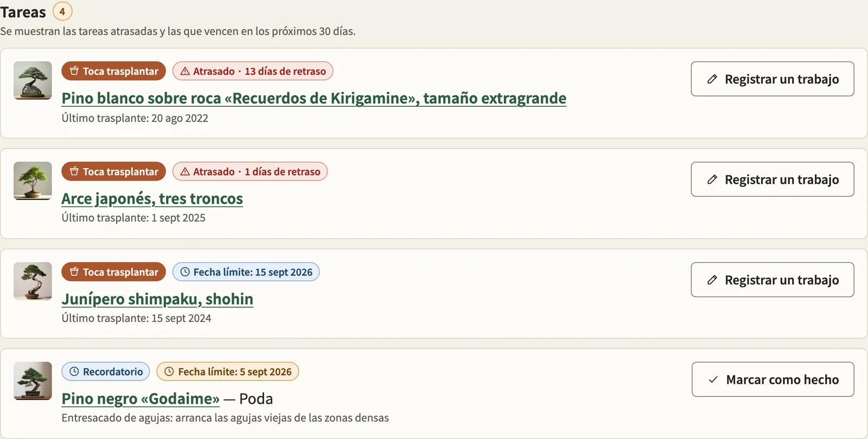868x439 pixels.
Task: Click the pot icon in Pino blanco's Toca trasplantar badge
Action: [x=74, y=71]
